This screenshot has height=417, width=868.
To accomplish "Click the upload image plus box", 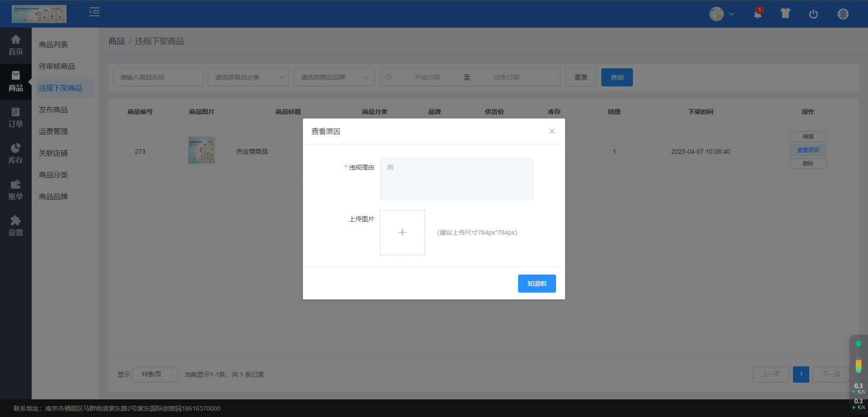I will point(402,232).
